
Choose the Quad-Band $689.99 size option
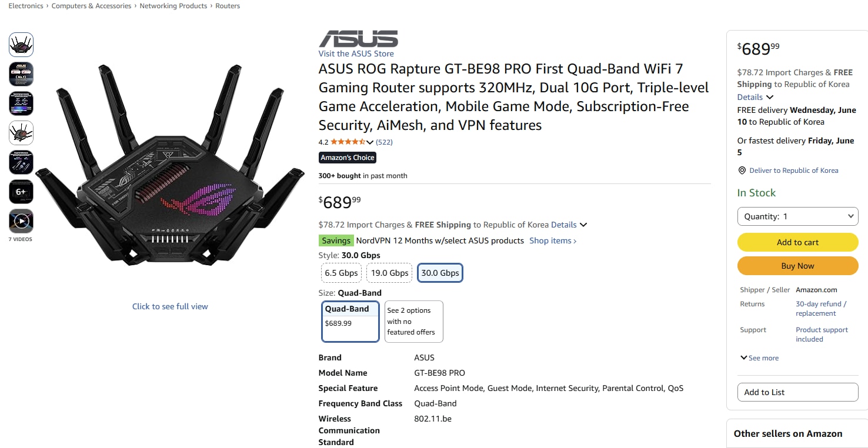tap(350, 321)
